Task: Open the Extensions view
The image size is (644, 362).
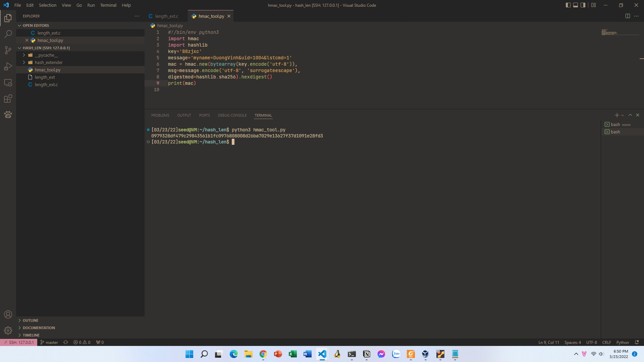Action: [x=8, y=99]
